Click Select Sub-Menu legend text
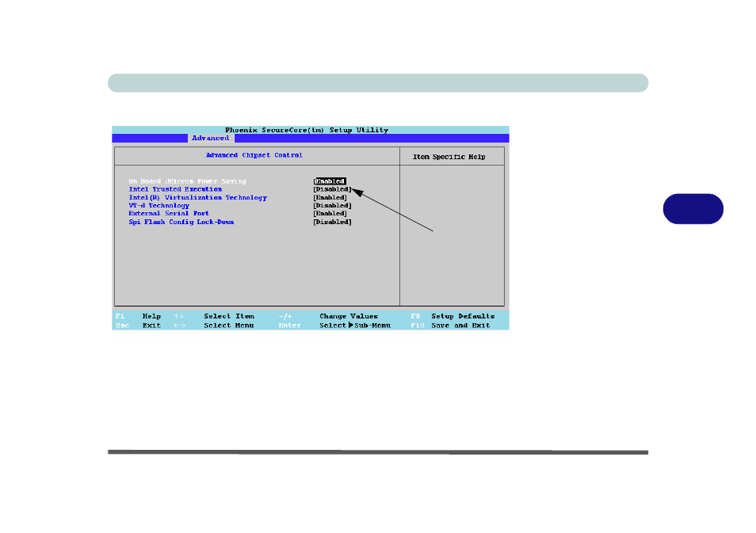This screenshot has width=756, height=533. [x=355, y=326]
